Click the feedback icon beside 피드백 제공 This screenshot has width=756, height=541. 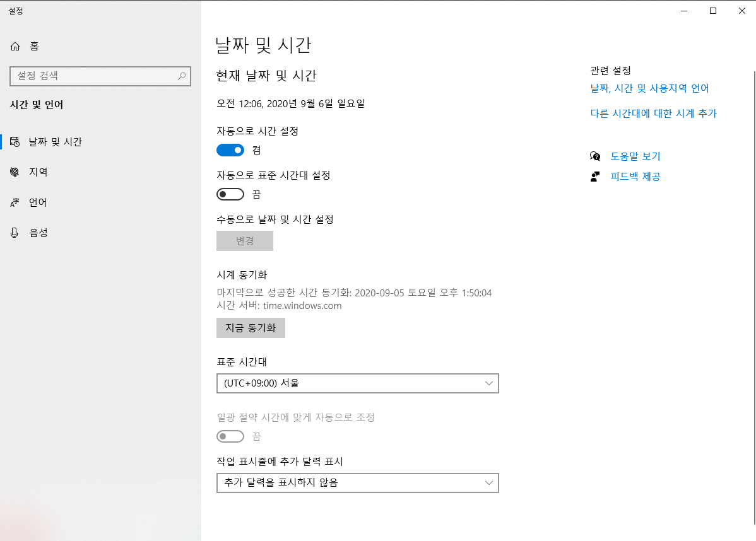pyautogui.click(x=595, y=177)
